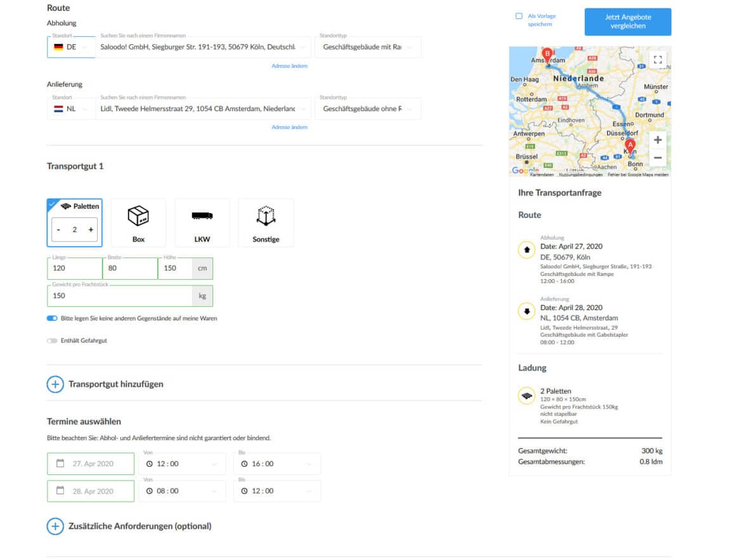Decrease pallet count with minus button
Image resolution: width=742 pixels, height=560 pixels.
coord(58,230)
